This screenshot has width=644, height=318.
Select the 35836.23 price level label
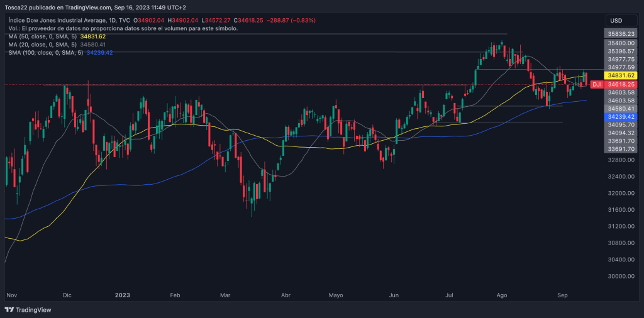click(621, 33)
